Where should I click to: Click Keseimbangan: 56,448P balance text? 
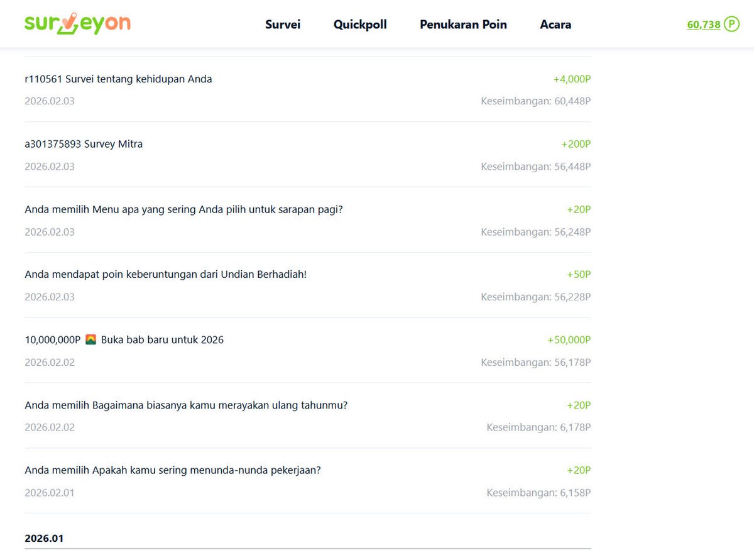click(x=536, y=167)
